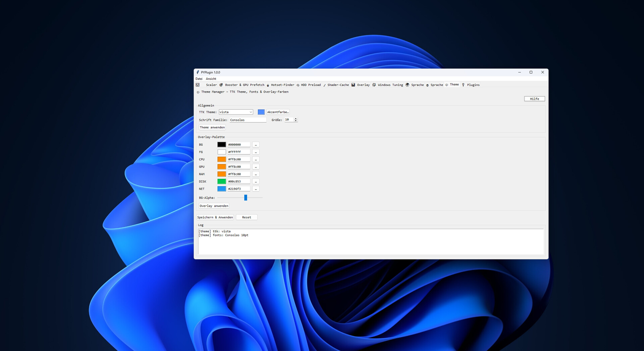
Task: Open the Ansicht menu
Action: pyautogui.click(x=211, y=79)
